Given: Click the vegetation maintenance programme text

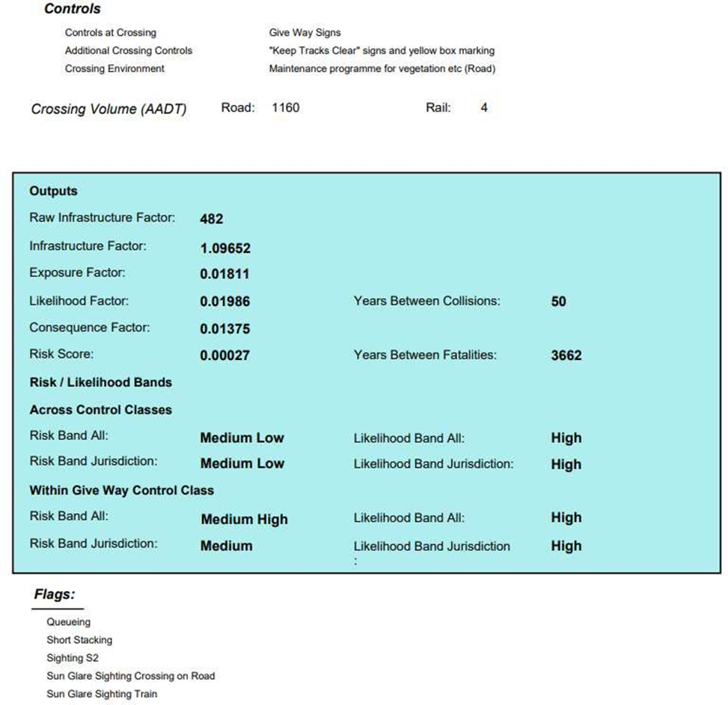Looking at the screenshot, I should click(x=382, y=69).
